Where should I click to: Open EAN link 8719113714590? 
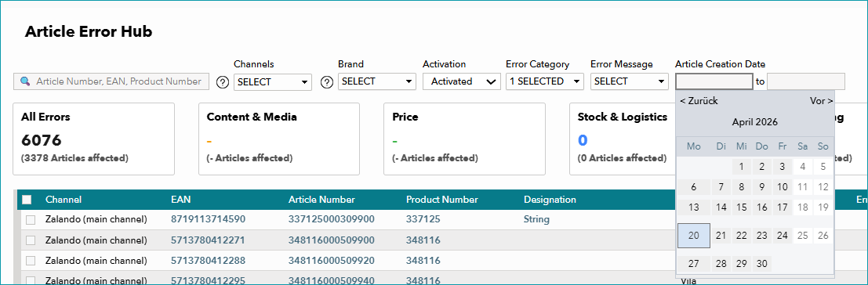tap(208, 219)
